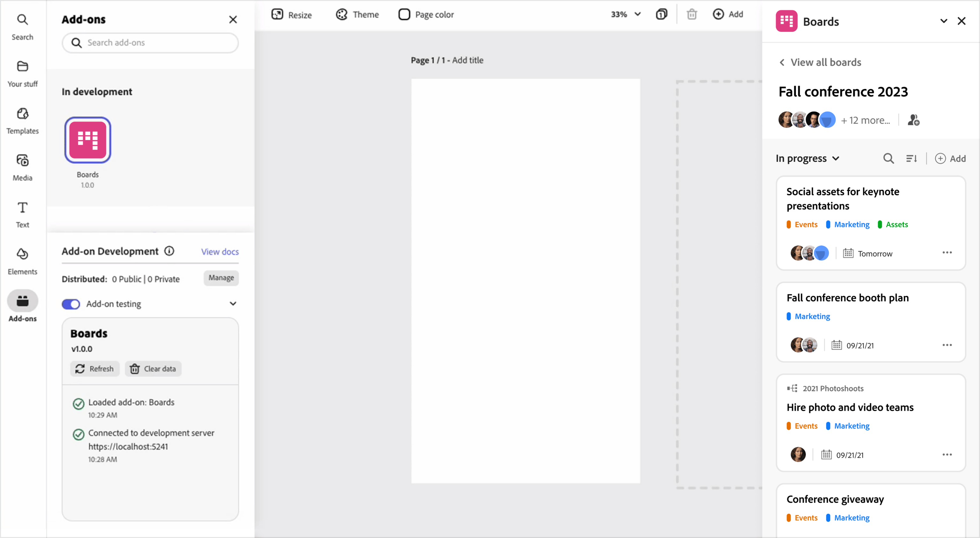The height and width of the screenshot is (538, 980).
Task: Open the Templates sidebar panel
Action: pos(22,121)
